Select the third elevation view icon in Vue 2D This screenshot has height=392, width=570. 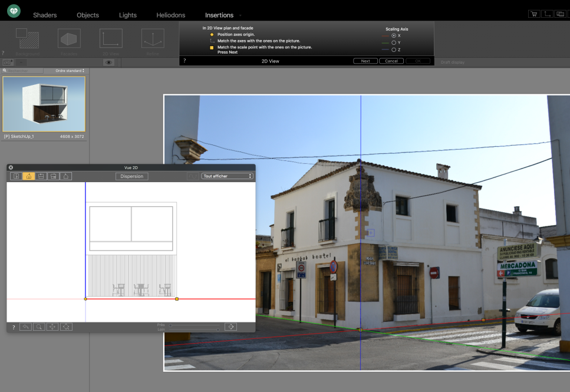[x=41, y=176]
